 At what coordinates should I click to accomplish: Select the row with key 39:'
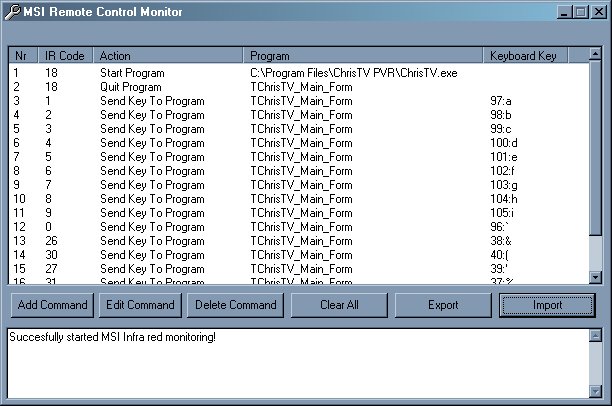pos(299,269)
